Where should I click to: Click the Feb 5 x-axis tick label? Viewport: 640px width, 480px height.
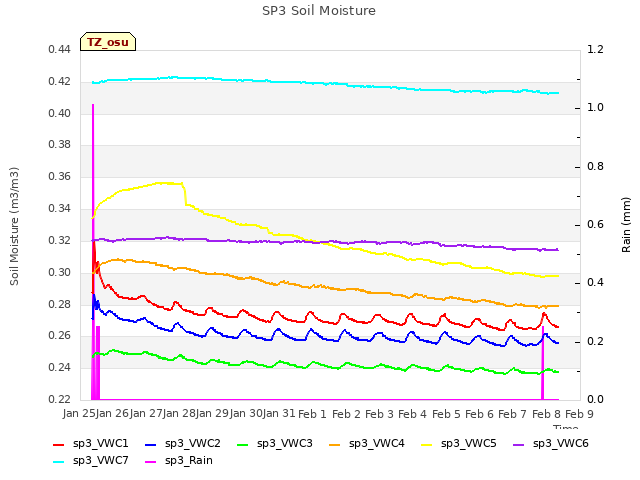446,414
